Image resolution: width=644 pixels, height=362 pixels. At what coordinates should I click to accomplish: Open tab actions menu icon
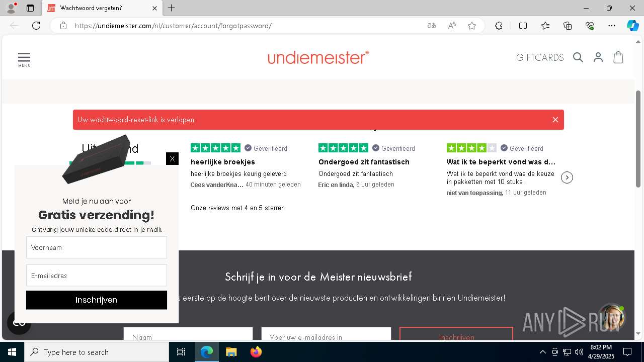[30, 8]
